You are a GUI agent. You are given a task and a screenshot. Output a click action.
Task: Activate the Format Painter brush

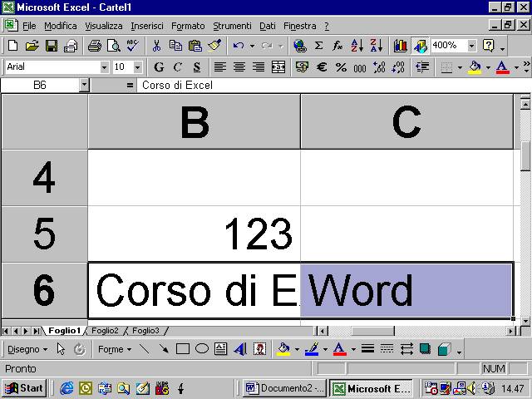(214, 46)
